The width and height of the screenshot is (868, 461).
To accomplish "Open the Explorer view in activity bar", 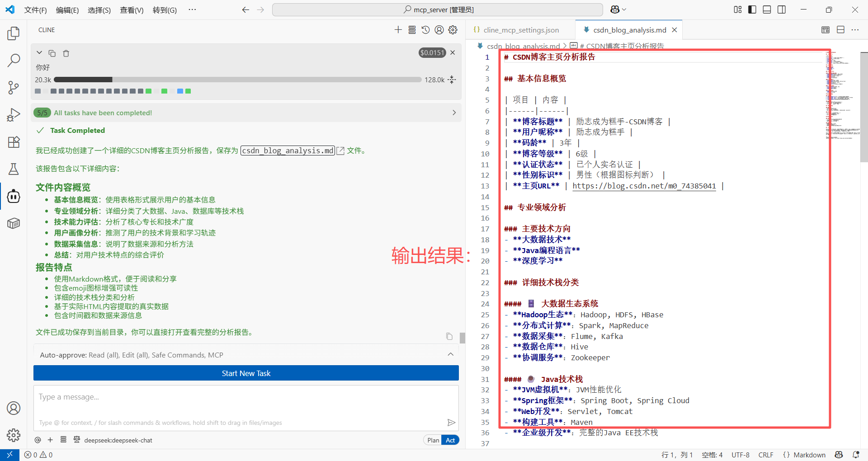I will coord(14,33).
